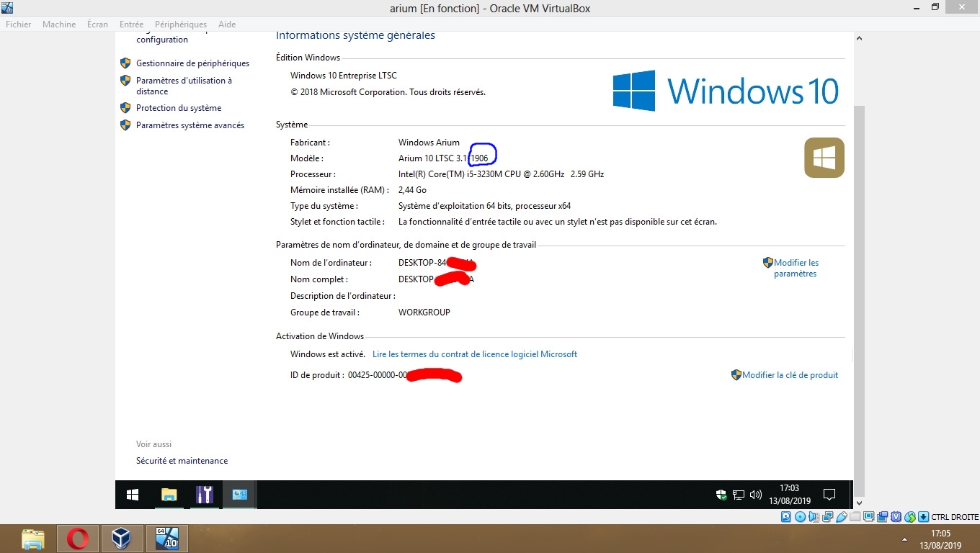Click the hard disk activity status icon
The image size is (980, 553).
[x=786, y=517]
